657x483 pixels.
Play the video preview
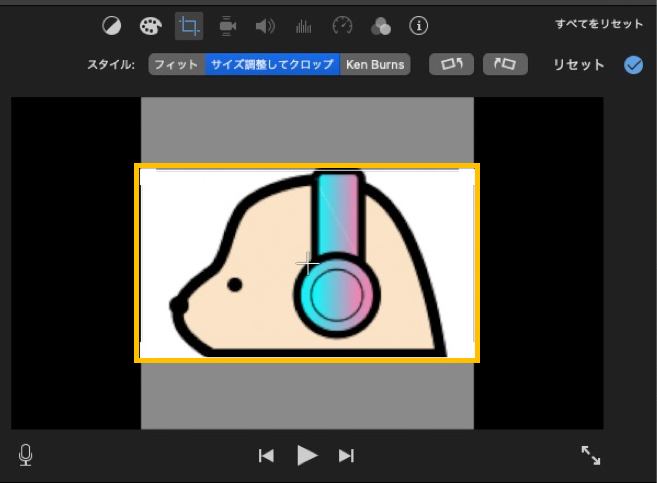307,455
